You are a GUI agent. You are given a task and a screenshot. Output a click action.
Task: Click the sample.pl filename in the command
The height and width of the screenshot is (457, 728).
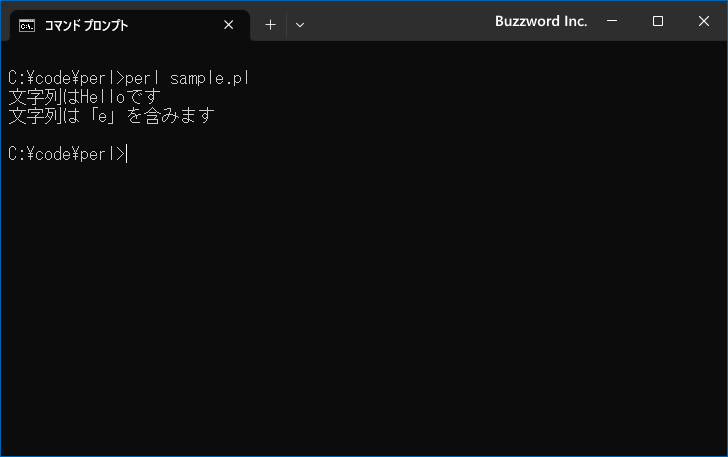209,78
